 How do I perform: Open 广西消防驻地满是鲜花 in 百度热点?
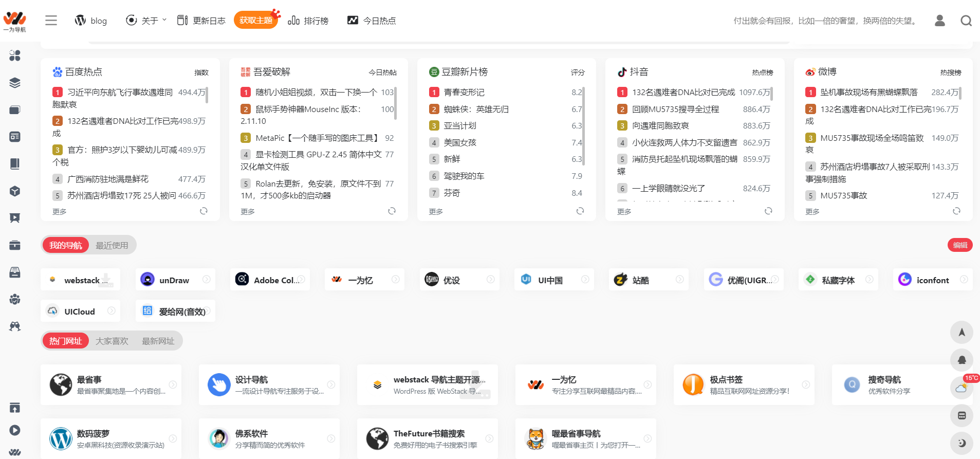point(108,179)
